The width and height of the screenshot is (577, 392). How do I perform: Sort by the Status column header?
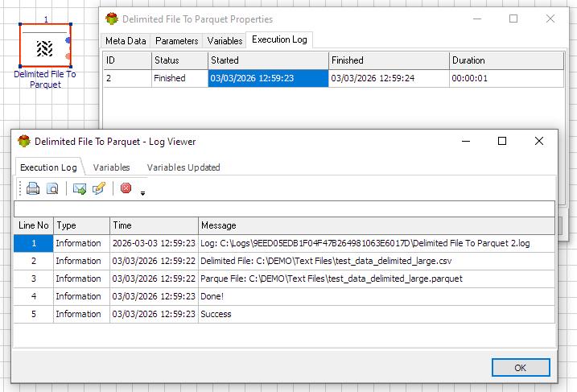[x=179, y=60]
